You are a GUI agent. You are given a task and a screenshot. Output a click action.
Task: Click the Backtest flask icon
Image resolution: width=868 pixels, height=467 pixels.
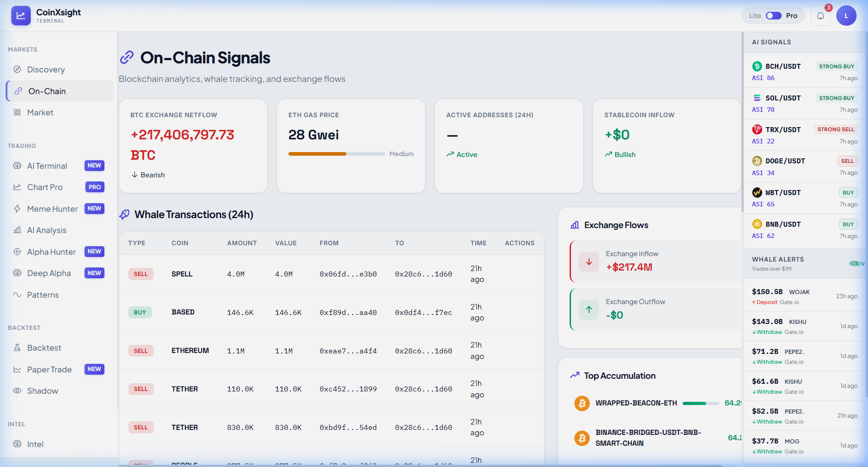17,348
